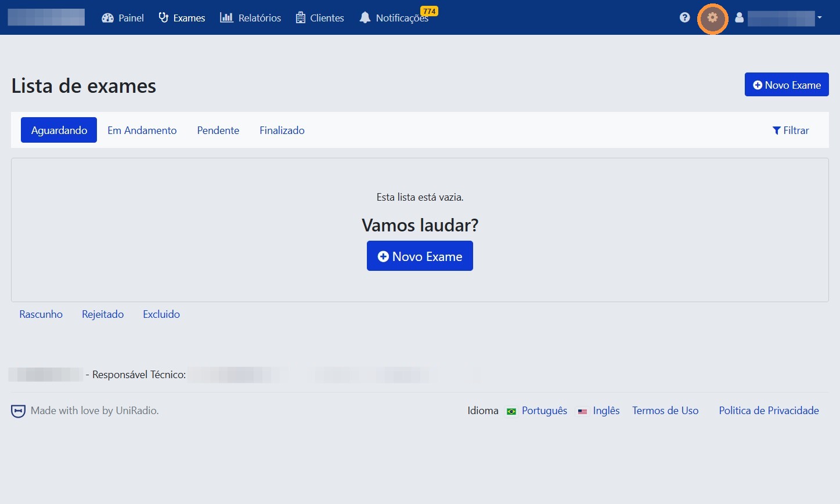Create an exam with the central Novo Exame button

point(419,256)
